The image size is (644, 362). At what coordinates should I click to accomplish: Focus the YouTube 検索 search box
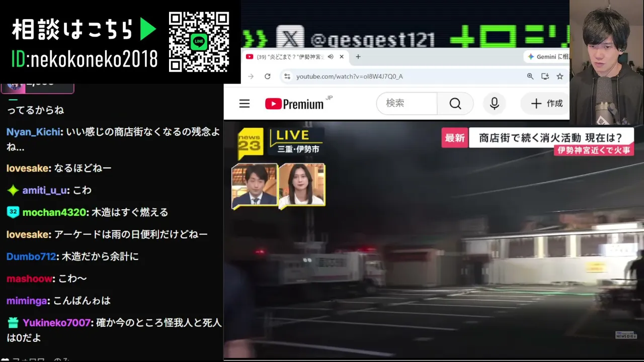point(407,104)
